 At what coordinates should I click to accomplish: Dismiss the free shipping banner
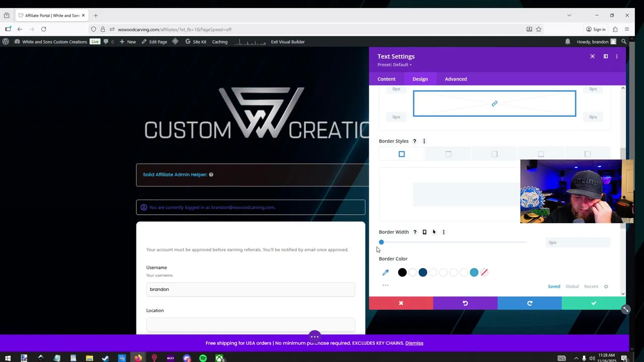(x=414, y=343)
